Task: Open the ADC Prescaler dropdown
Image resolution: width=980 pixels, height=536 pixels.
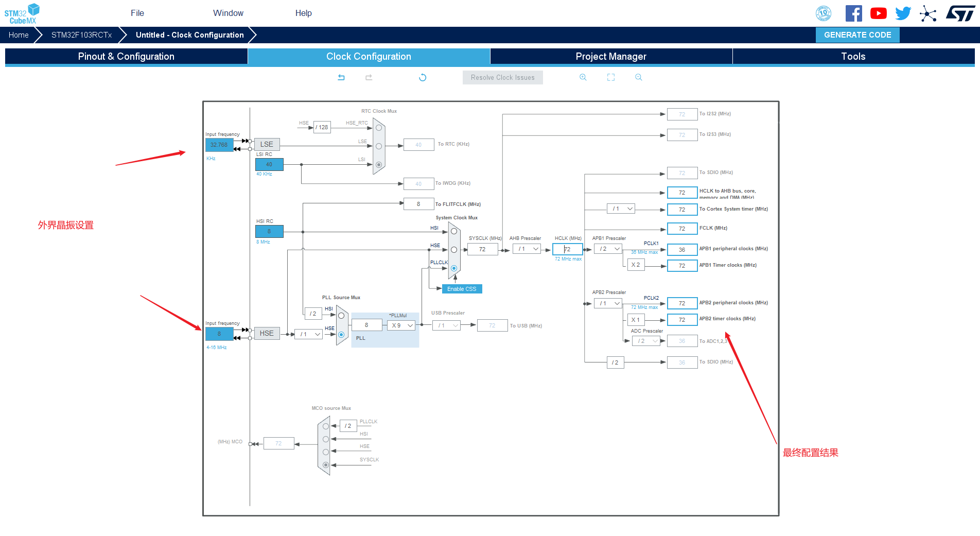Action: point(646,341)
